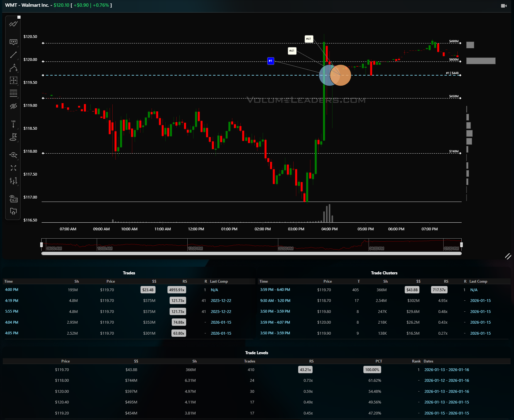514x420 pixels.
Task: Click the $740M level label
Action: point(454,151)
